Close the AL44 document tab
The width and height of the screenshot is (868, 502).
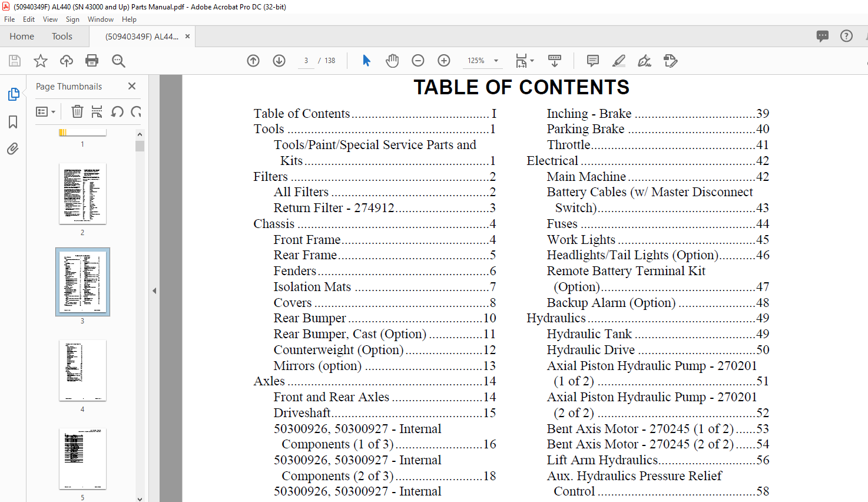(x=188, y=37)
